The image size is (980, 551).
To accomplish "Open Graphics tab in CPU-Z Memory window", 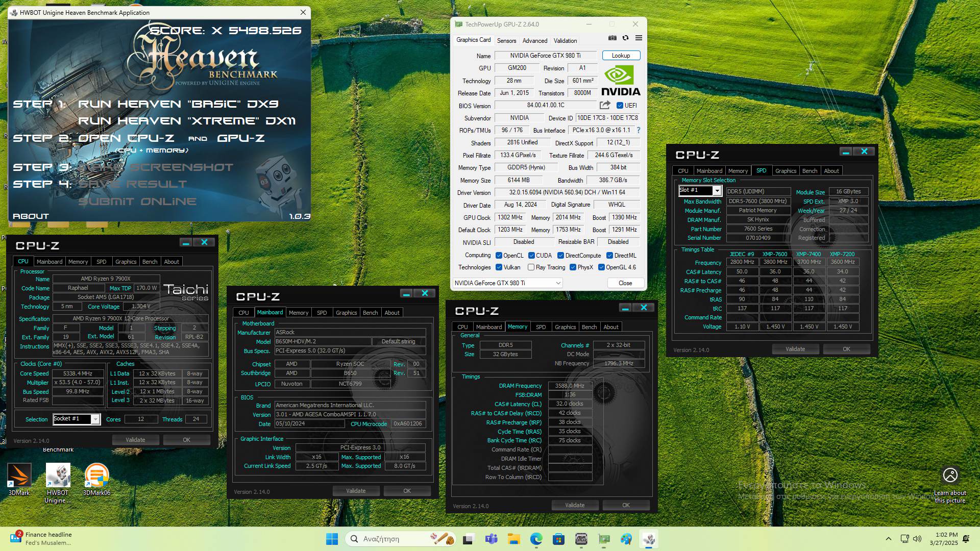I will (565, 327).
